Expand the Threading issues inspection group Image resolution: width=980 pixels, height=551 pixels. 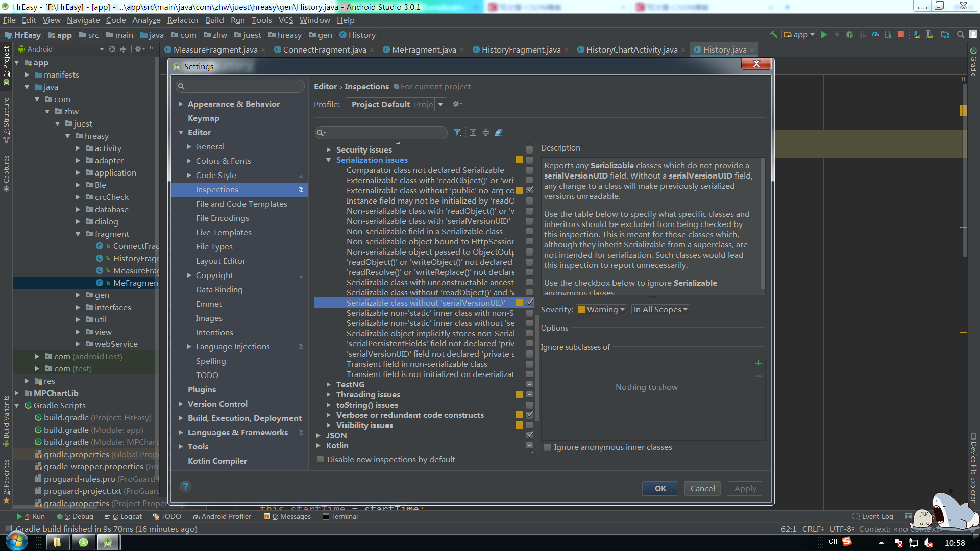click(x=329, y=395)
